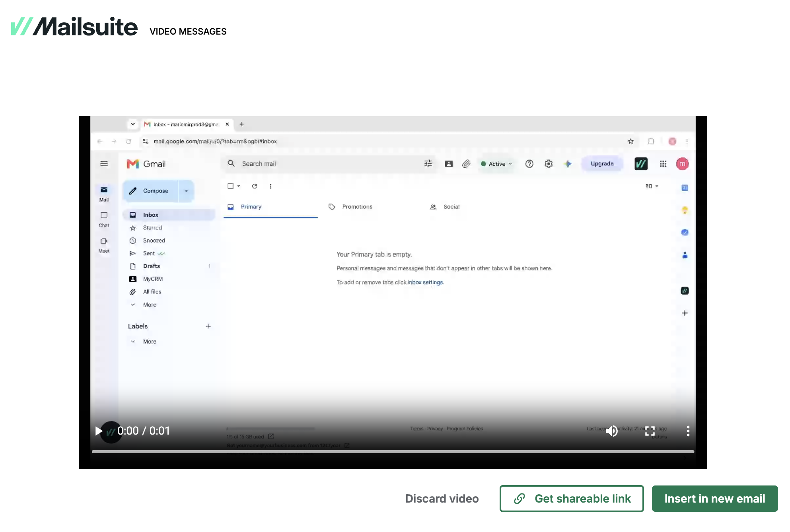Viewport: 790px width, 532px height.
Task: Open the Inbox folder
Action: point(169,215)
